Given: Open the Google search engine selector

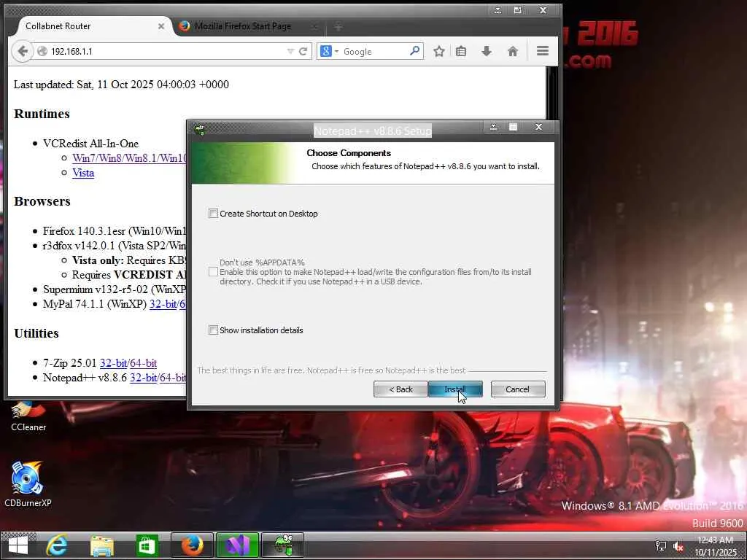Looking at the screenshot, I should coord(329,51).
